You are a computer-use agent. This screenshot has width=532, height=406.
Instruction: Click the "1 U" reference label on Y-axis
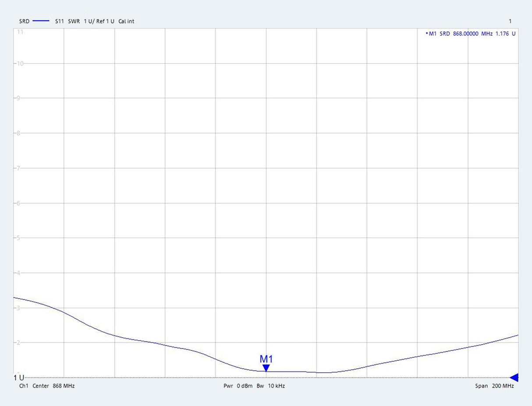[18, 378]
